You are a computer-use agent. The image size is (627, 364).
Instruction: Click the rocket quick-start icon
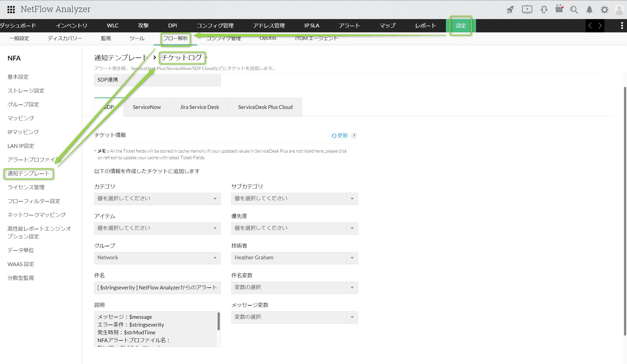tap(510, 10)
